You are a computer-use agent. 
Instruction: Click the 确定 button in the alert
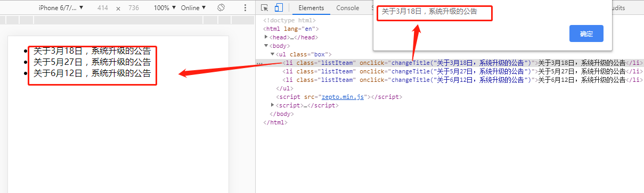[586, 33]
